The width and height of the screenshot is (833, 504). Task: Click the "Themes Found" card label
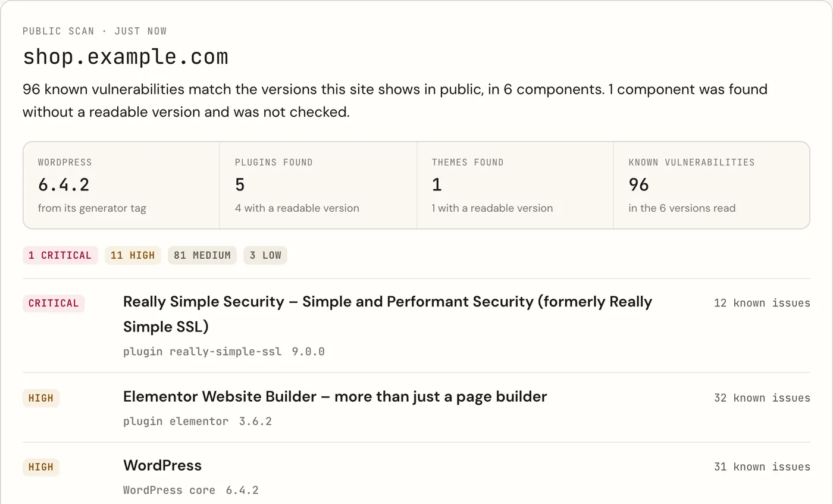pyautogui.click(x=468, y=162)
